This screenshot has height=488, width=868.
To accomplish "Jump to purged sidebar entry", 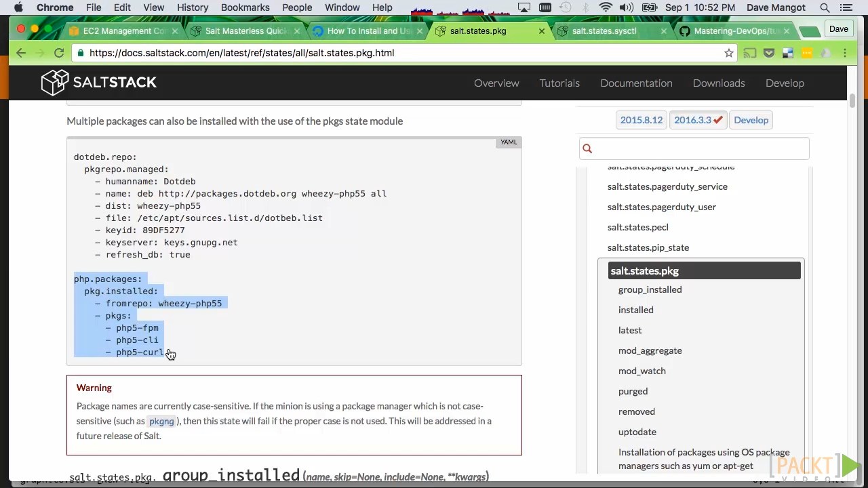I will click(633, 391).
